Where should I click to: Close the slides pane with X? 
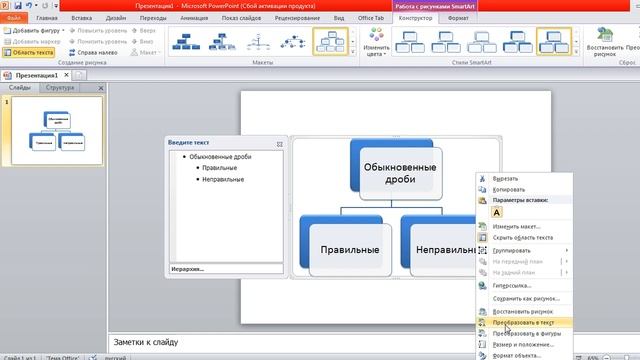pyautogui.click(x=101, y=88)
